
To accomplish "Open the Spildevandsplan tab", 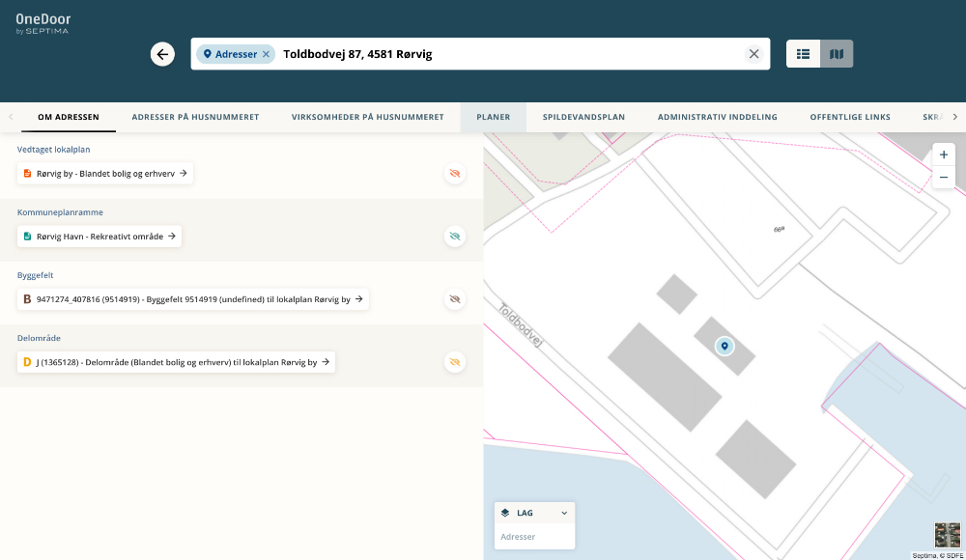I will tap(583, 117).
